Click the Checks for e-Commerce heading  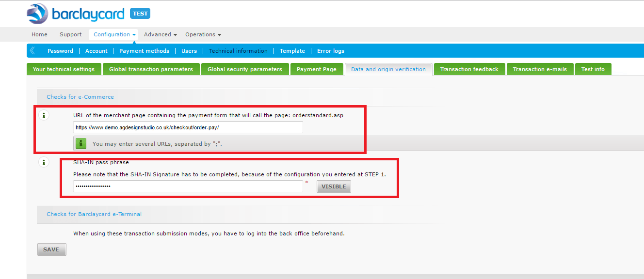[x=80, y=97]
